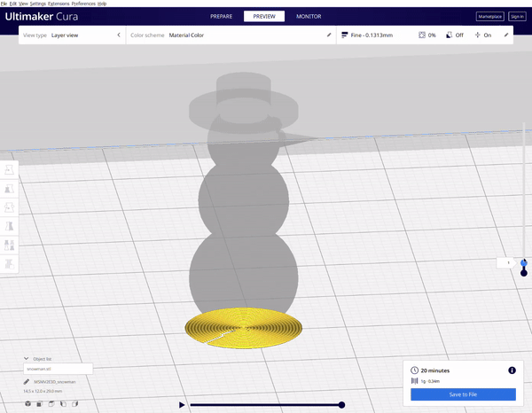The width and height of the screenshot is (532, 413).
Task: Open the Marketplace
Action: 489,16
